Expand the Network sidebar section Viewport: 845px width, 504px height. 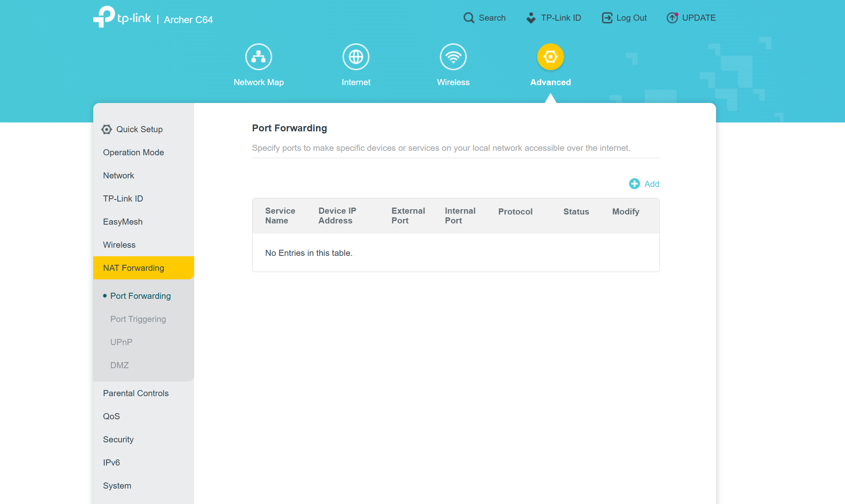coord(118,176)
